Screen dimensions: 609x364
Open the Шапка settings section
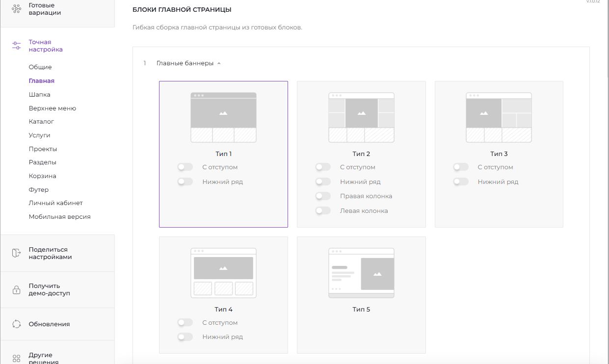tap(39, 95)
